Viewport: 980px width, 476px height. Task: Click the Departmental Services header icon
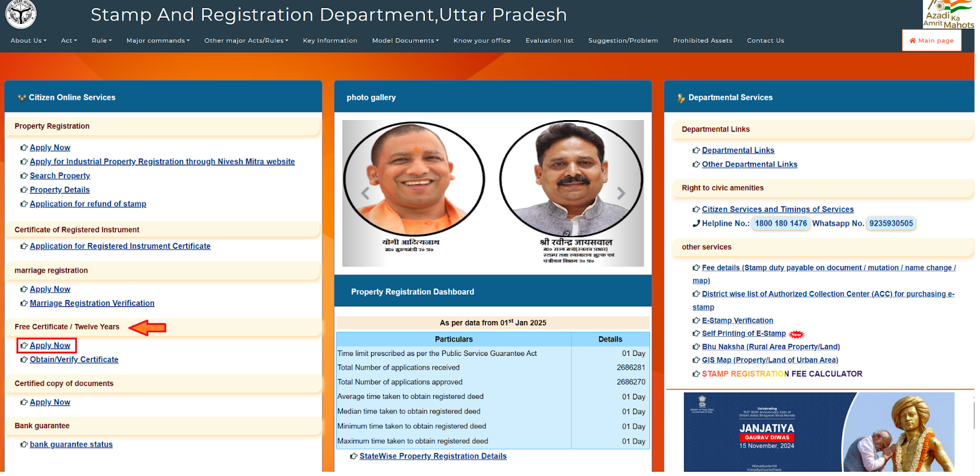tap(680, 98)
